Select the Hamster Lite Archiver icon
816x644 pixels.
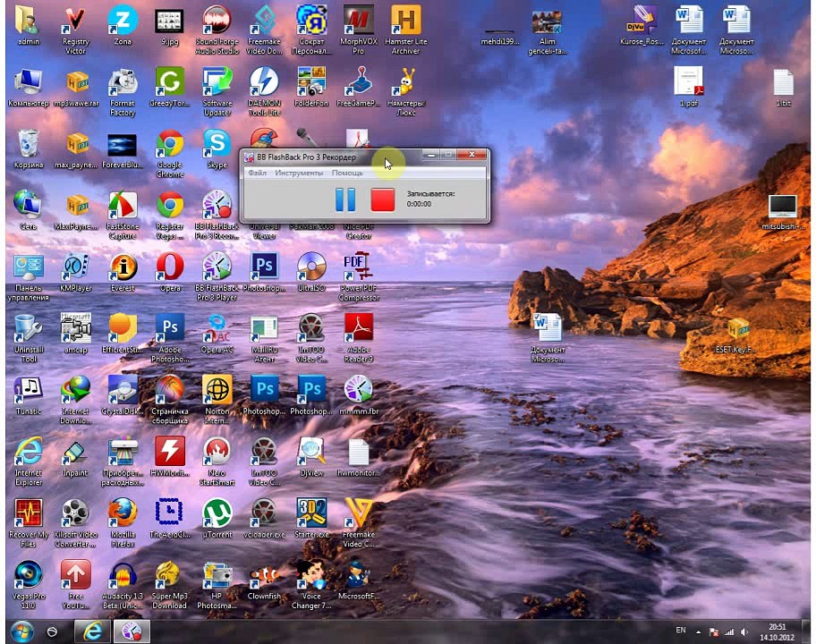click(406, 30)
